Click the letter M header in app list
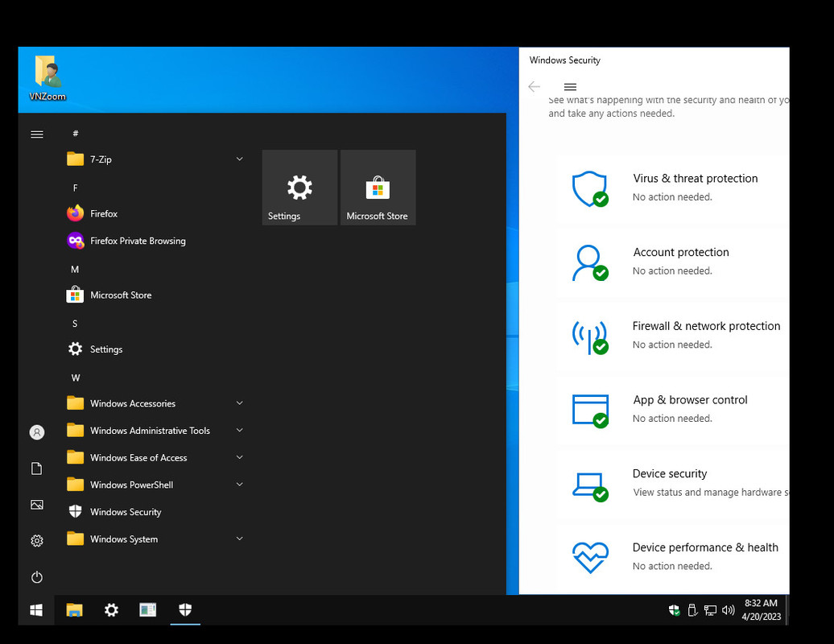This screenshot has height=644, width=834. pyautogui.click(x=75, y=269)
